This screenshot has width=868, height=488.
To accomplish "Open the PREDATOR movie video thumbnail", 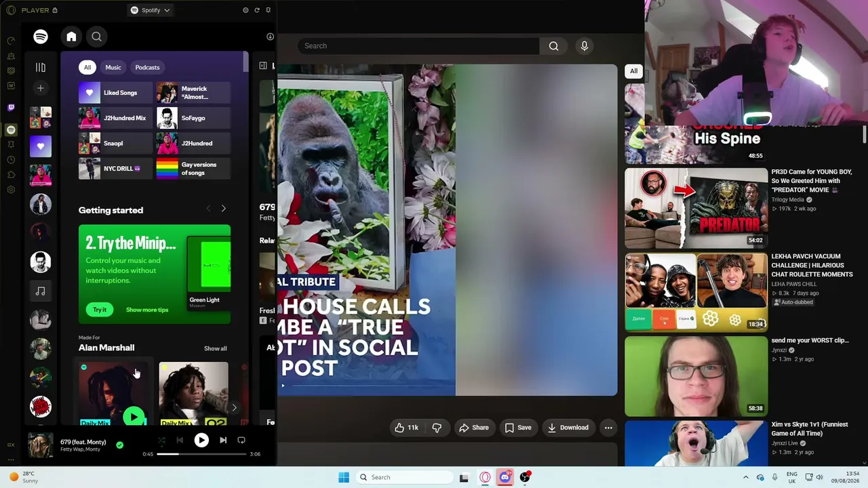I will 696,208.
